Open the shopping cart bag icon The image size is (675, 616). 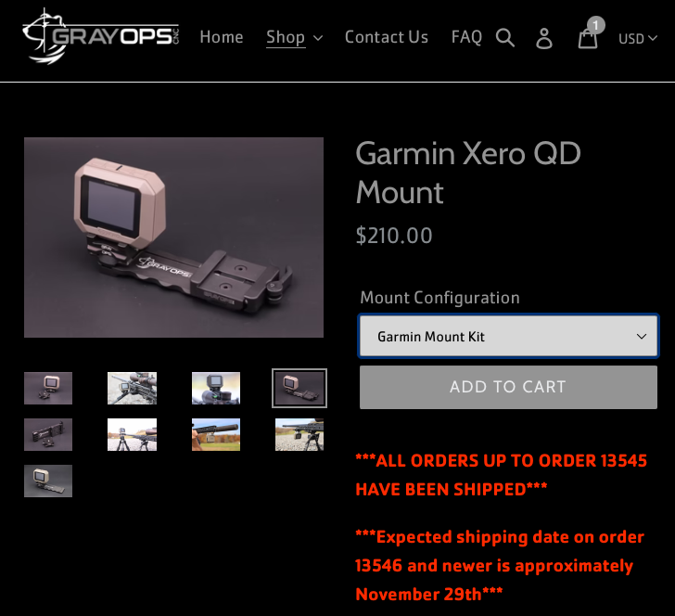click(588, 39)
